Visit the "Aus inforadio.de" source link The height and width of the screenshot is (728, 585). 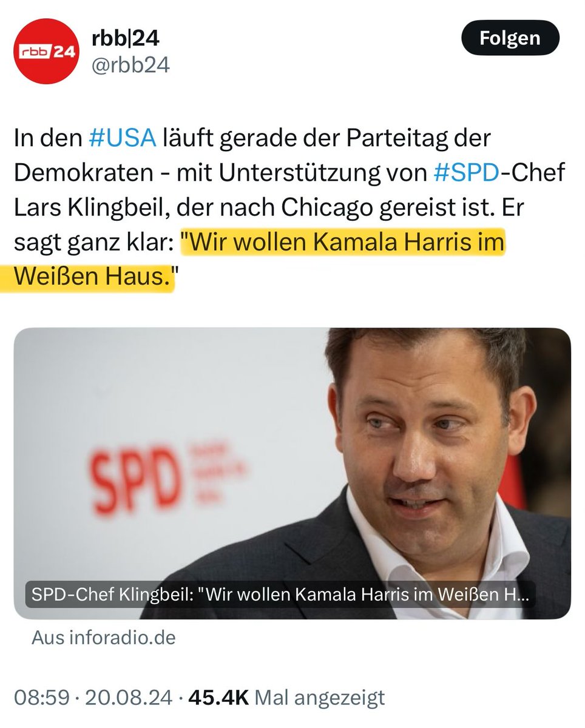[104, 638]
